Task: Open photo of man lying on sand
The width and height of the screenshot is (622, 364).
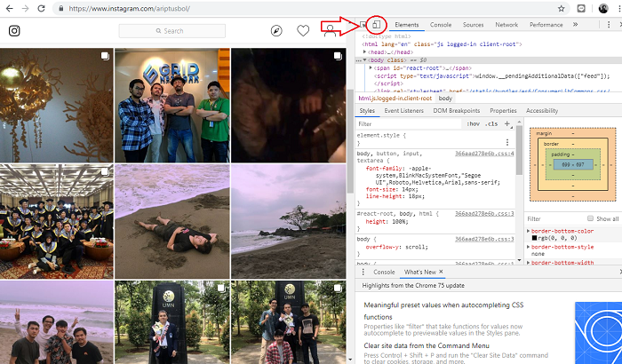Action: pyautogui.click(x=172, y=222)
